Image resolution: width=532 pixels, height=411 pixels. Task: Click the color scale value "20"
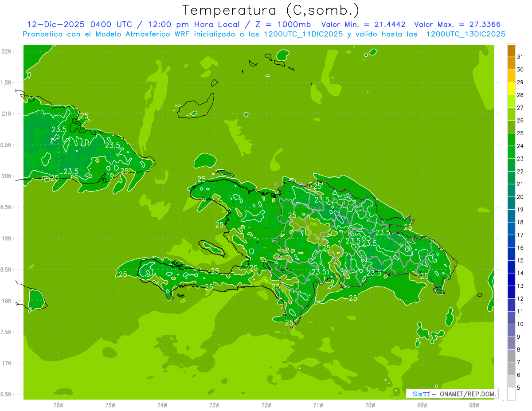coord(520,197)
